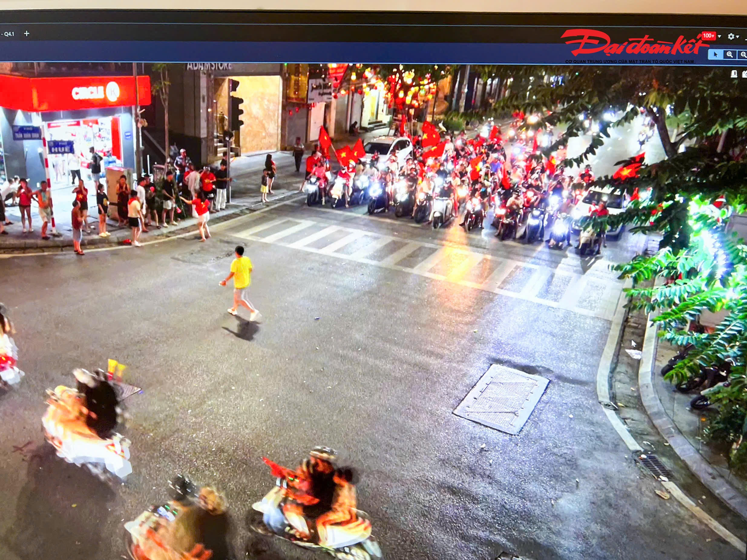Screen dimensions: 747x560
Task: Activate the zoom out magnifier tool
Action: click(x=742, y=55)
